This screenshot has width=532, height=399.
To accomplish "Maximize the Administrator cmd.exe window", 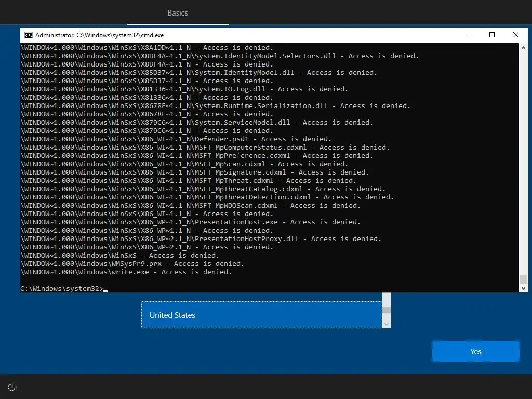I will [492, 35].
